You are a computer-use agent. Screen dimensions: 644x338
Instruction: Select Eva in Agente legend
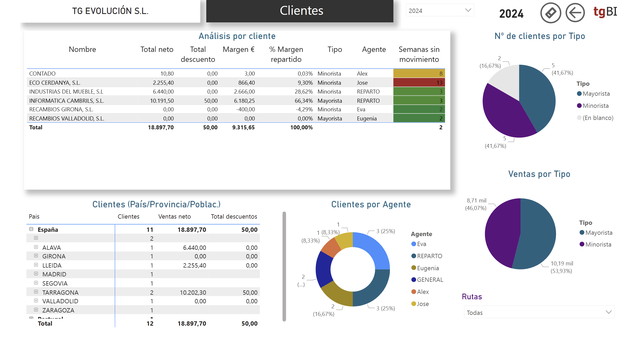point(419,244)
